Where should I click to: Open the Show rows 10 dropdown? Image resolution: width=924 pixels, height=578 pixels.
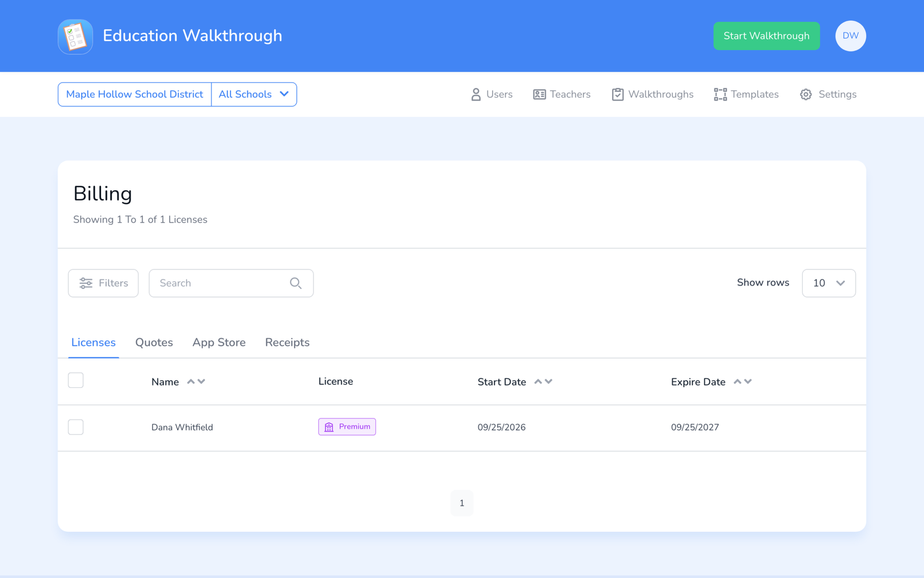pos(829,283)
